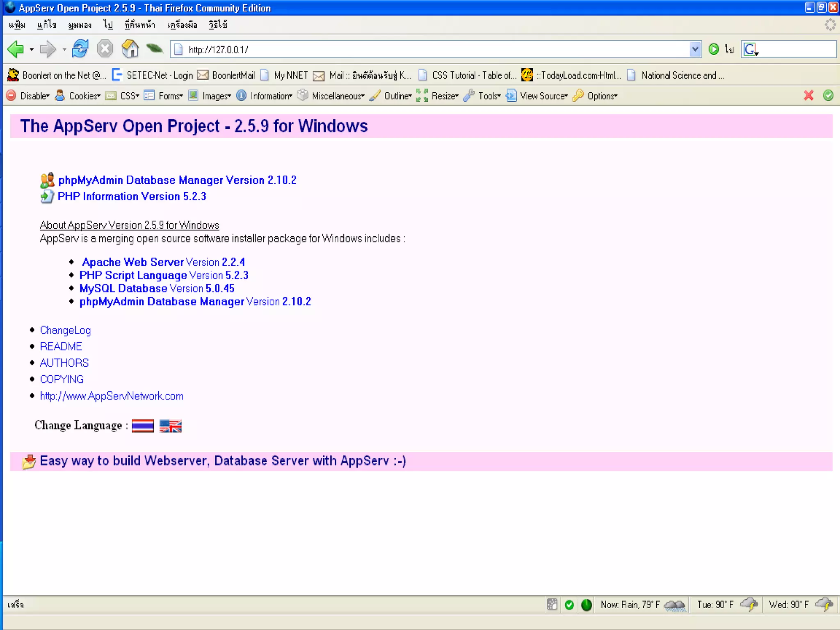The image size is (840, 630).
Task: Switch language using Thai flag
Action: 143,426
